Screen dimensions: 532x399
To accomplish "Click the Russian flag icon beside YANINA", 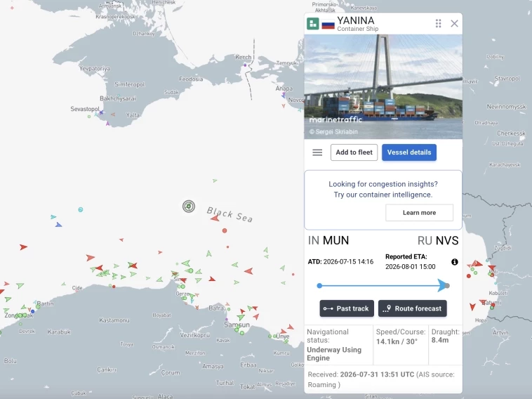I will (328, 25).
